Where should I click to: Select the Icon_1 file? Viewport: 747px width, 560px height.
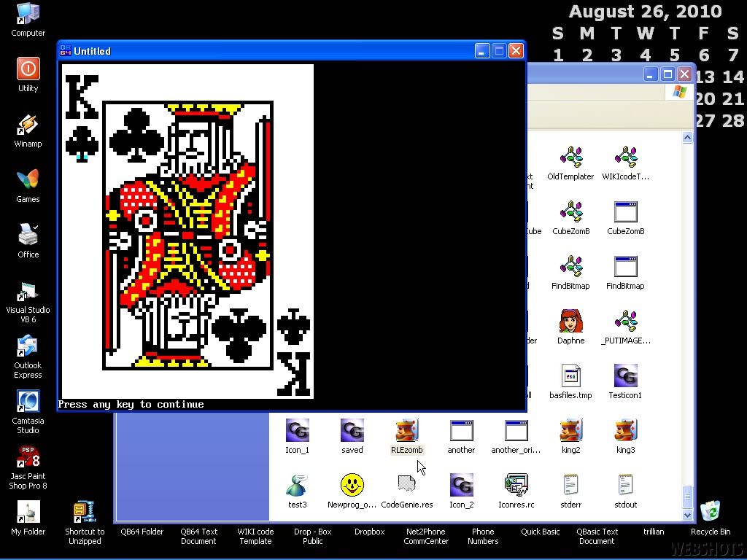298,437
